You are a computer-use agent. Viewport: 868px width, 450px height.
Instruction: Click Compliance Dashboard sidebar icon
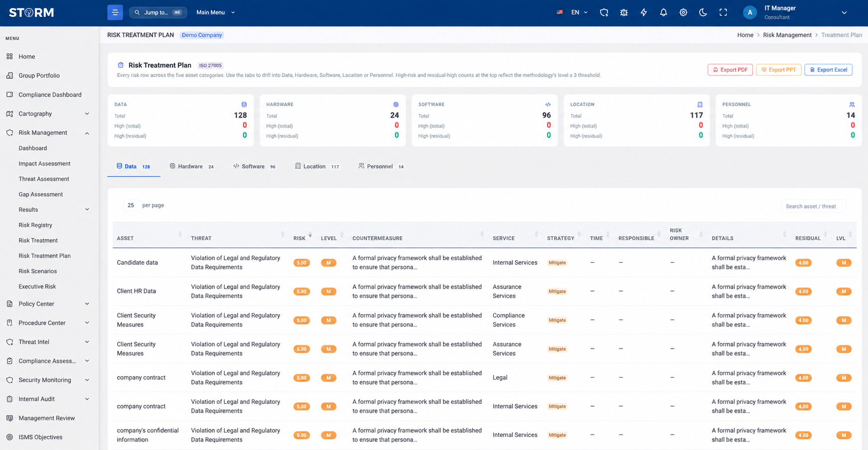9,94
